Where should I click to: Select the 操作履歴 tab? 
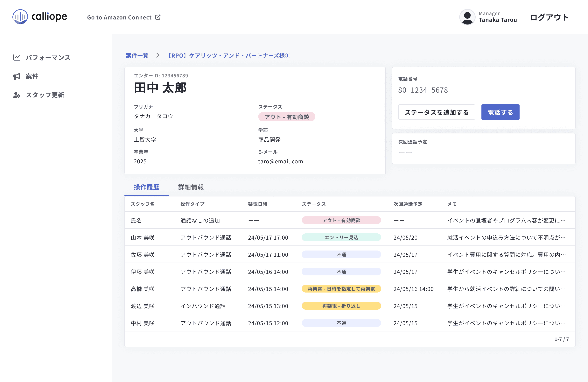(146, 187)
